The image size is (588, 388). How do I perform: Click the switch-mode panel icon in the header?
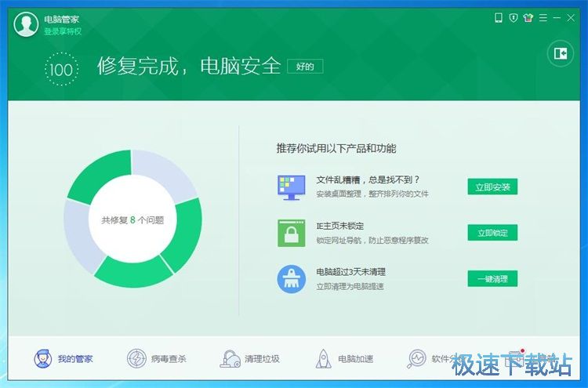(x=561, y=53)
